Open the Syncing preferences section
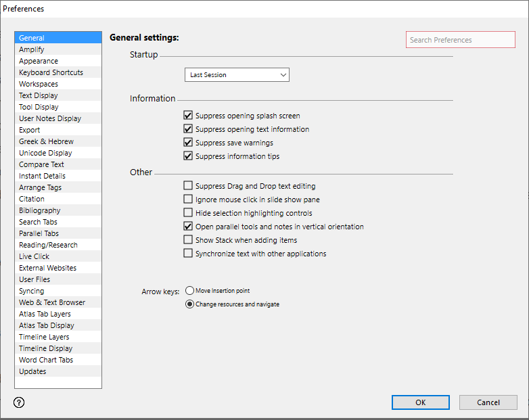The width and height of the screenshot is (529, 420). [x=32, y=291]
